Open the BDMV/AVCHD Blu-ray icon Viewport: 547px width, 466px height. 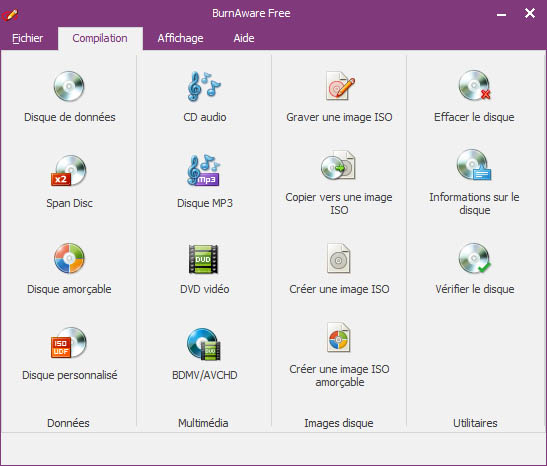(x=204, y=344)
